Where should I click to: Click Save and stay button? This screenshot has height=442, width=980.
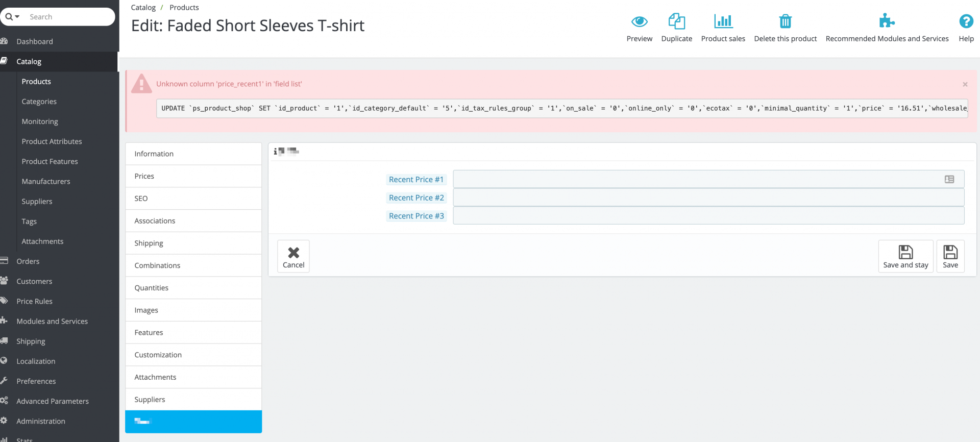point(905,256)
